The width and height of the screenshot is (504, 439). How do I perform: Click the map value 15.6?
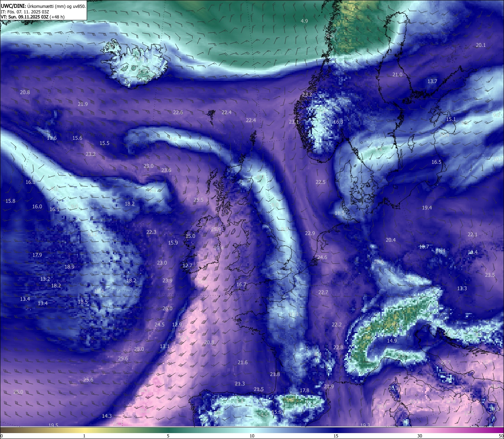pos(77,138)
